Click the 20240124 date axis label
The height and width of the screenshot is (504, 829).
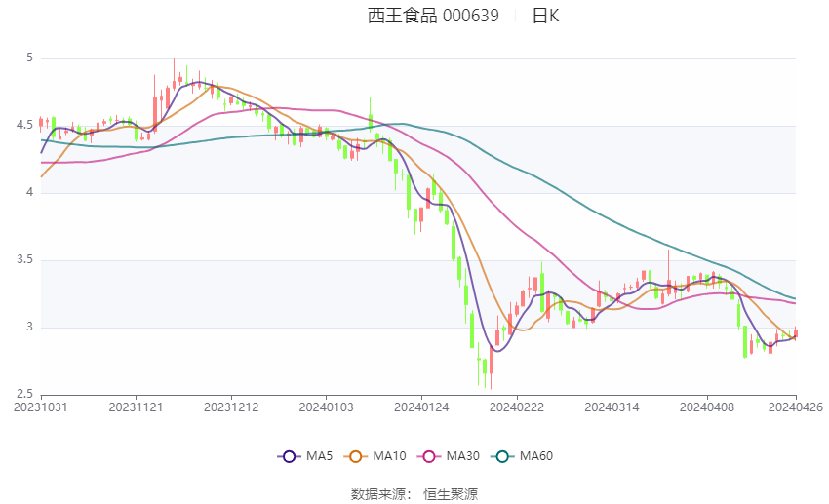pos(421,407)
